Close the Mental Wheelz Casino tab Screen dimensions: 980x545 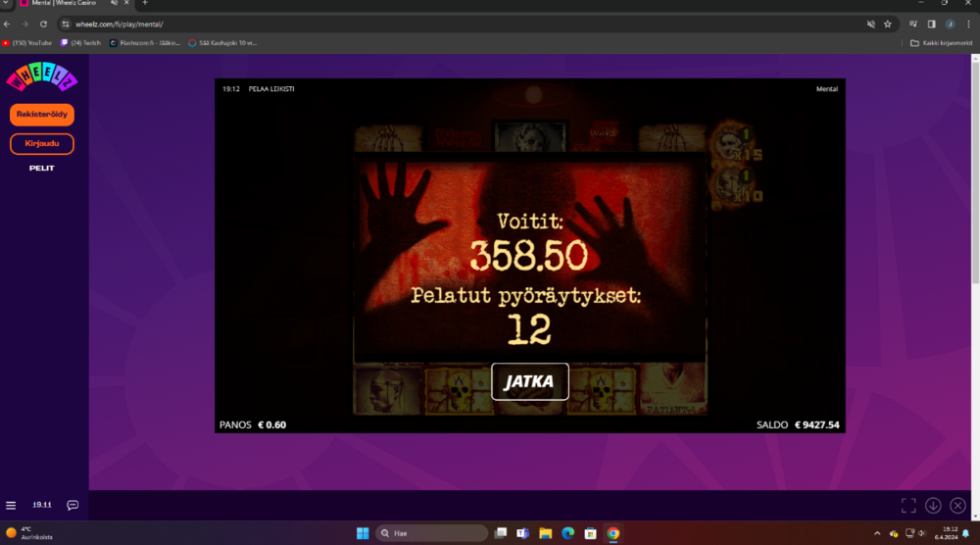tap(126, 3)
